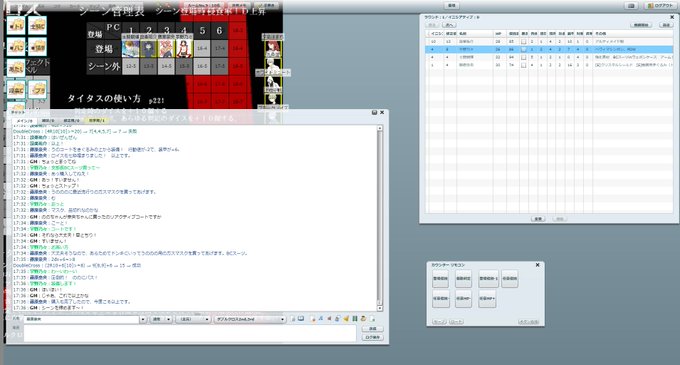This screenshot has height=365, width=680.
Task: Click the rightmost button in initiative window header
Action: tap(666, 25)
